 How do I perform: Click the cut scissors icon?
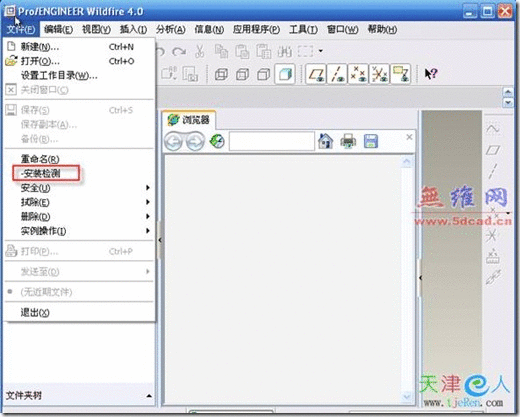[x=200, y=51]
